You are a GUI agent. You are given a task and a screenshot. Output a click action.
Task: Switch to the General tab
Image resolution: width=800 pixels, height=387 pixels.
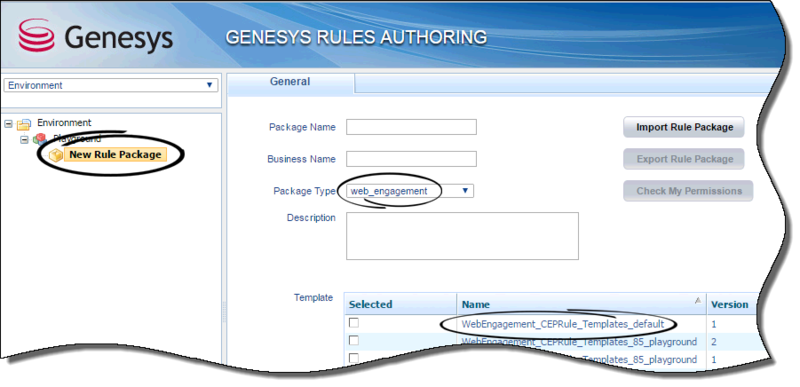click(290, 82)
